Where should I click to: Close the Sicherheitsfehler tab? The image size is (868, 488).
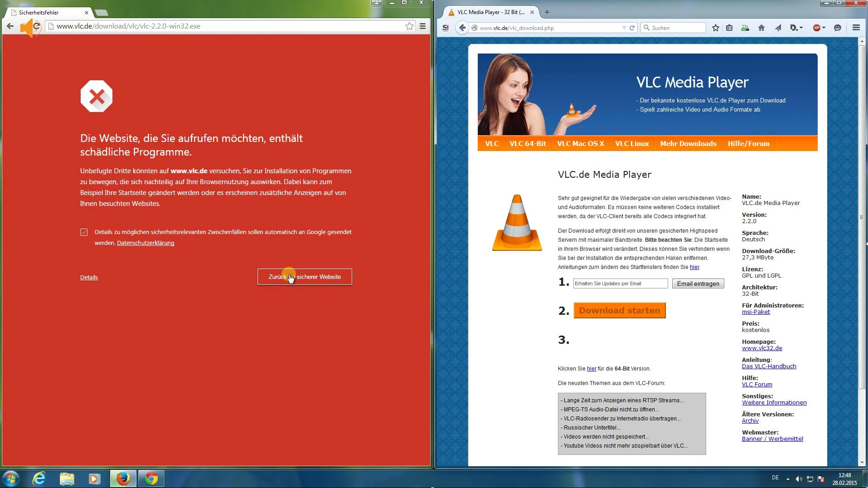pos(86,13)
